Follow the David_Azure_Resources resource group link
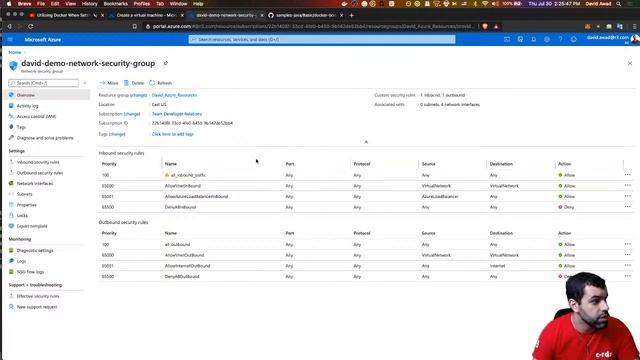This screenshot has width=640, height=360. (x=174, y=95)
